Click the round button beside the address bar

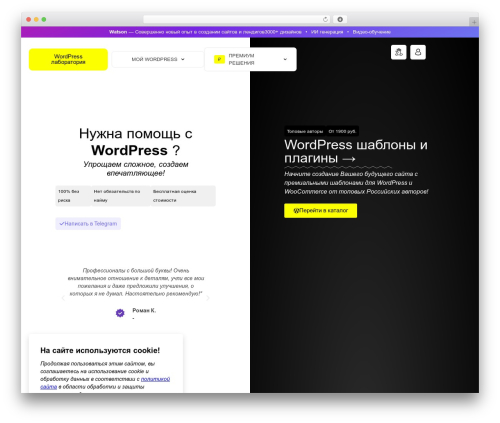coord(340,19)
